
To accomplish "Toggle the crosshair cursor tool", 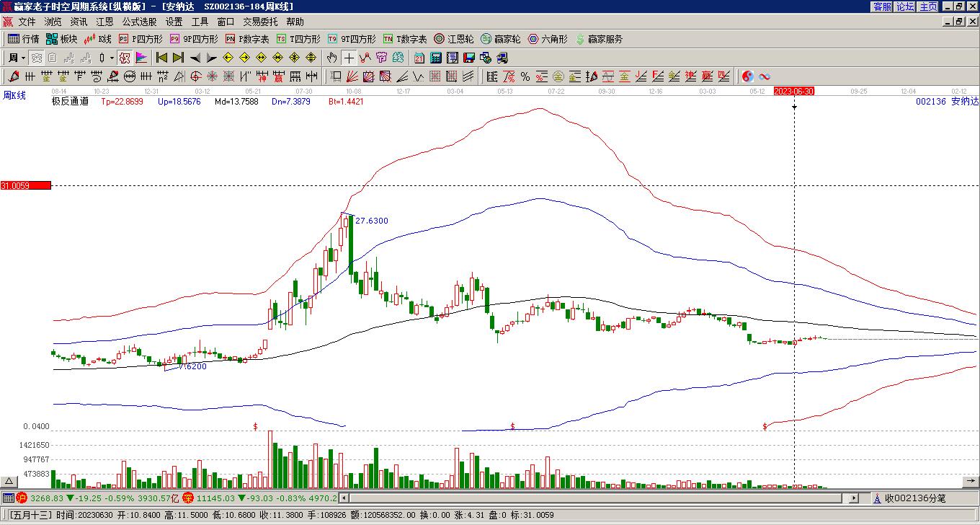I will click(x=349, y=58).
